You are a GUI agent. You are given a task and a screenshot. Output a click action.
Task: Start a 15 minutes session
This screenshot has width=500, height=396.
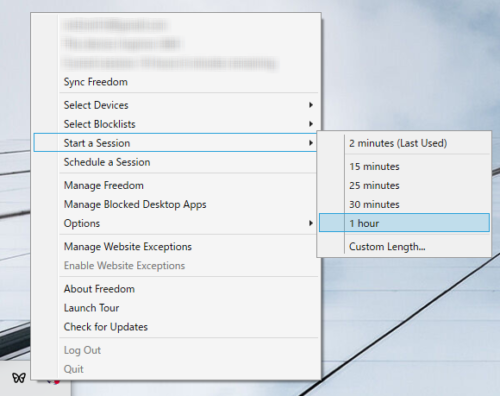point(404,166)
